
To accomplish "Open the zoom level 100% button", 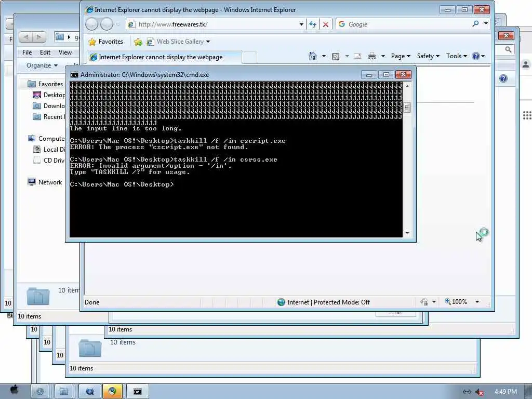I will [x=456, y=302].
